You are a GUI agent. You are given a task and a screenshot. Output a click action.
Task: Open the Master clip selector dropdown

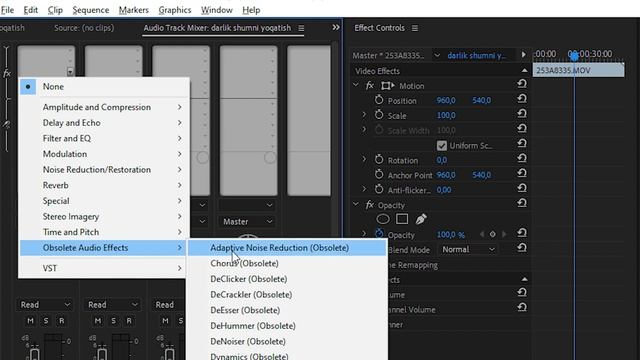437,55
